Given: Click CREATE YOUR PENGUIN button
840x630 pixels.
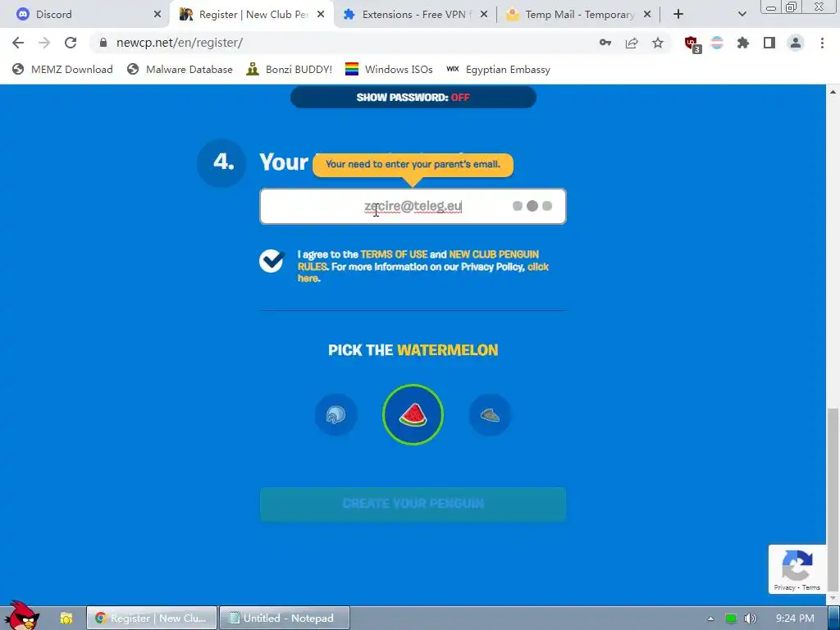Looking at the screenshot, I should [413, 504].
